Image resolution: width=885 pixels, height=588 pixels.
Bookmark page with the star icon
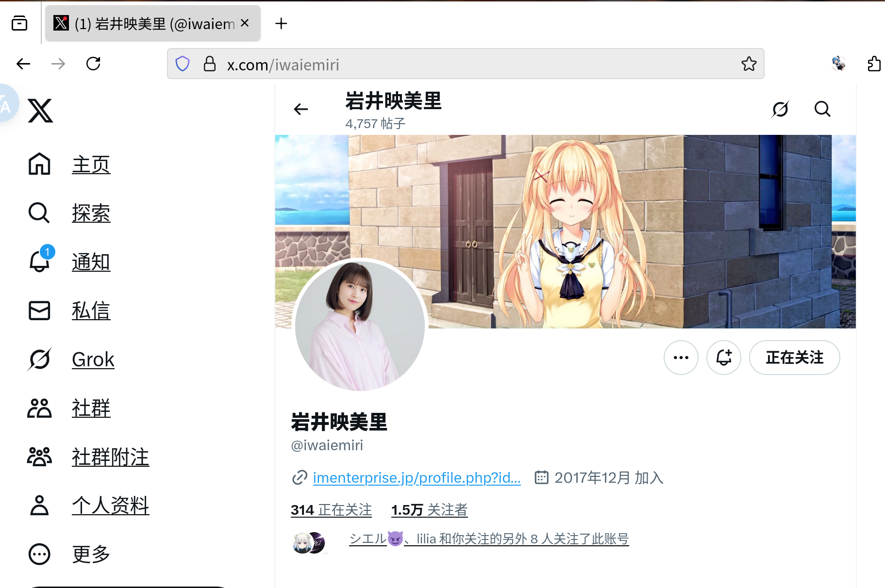pyautogui.click(x=749, y=64)
